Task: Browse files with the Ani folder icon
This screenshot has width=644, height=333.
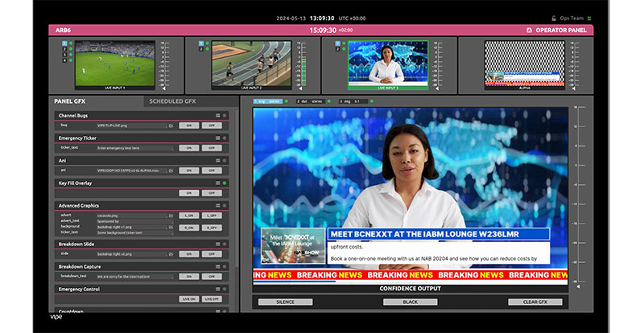Action: pos(171,171)
